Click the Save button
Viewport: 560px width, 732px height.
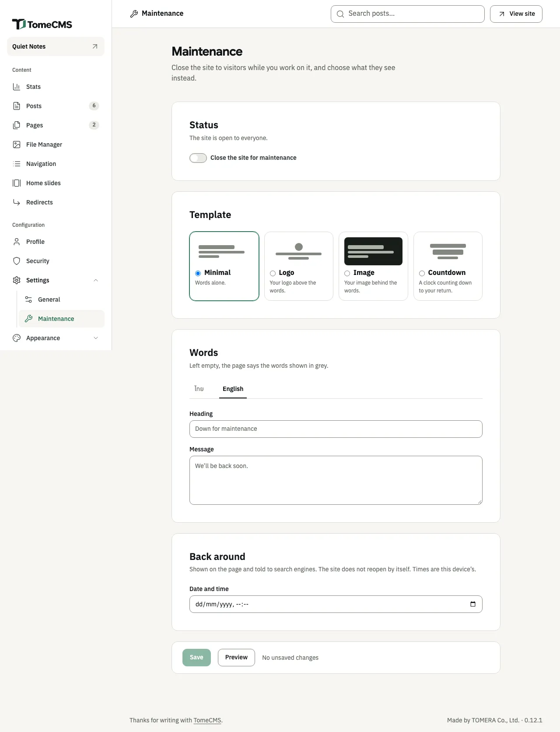click(196, 658)
